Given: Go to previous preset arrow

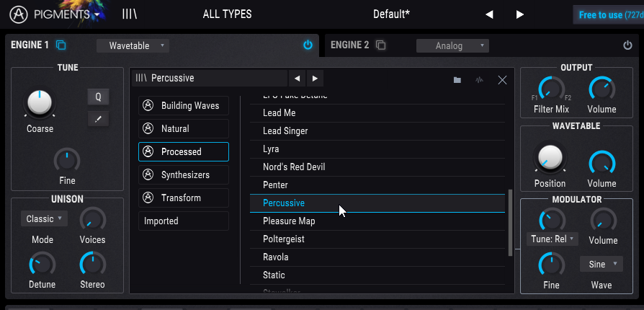Looking at the screenshot, I should [x=489, y=14].
